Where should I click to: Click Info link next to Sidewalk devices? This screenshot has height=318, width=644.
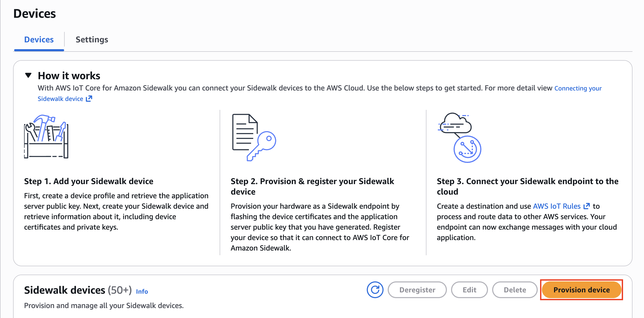(142, 291)
